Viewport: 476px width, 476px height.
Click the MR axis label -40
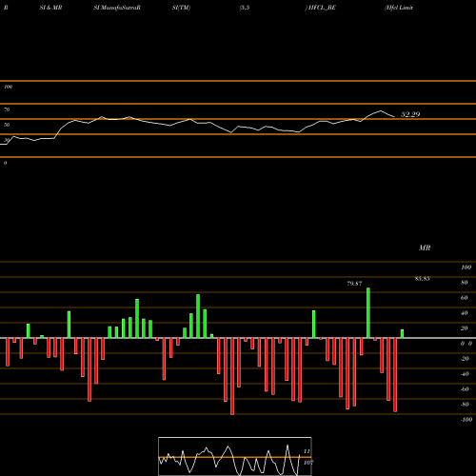click(465, 374)
